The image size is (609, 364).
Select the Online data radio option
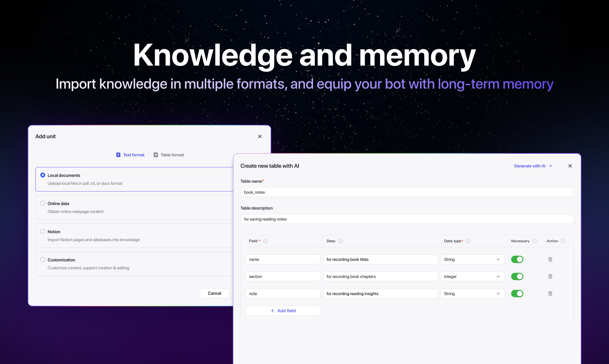click(43, 203)
